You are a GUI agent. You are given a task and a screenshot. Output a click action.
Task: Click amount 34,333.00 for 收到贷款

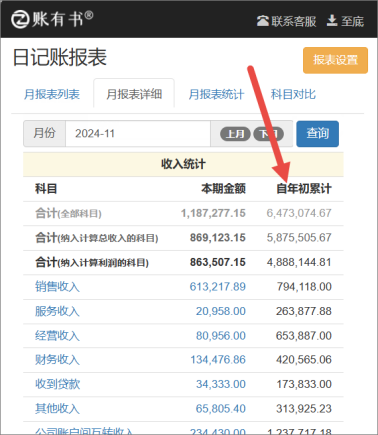[221, 384]
